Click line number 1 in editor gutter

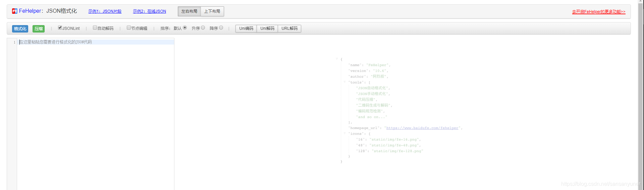click(14, 42)
